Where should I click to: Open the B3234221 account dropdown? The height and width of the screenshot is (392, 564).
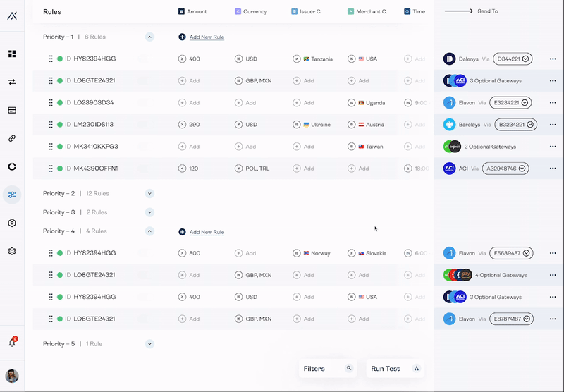tap(516, 124)
